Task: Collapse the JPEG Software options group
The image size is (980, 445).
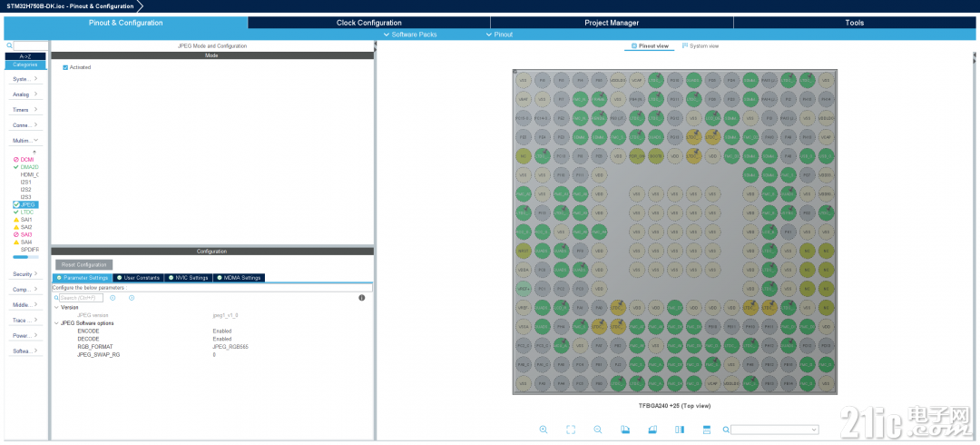Action: 56,323
